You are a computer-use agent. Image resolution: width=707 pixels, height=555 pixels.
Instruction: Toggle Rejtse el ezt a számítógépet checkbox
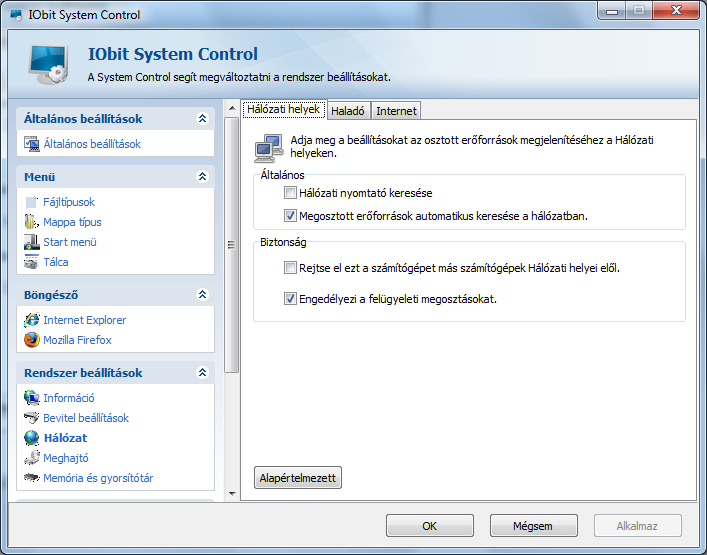[290, 268]
